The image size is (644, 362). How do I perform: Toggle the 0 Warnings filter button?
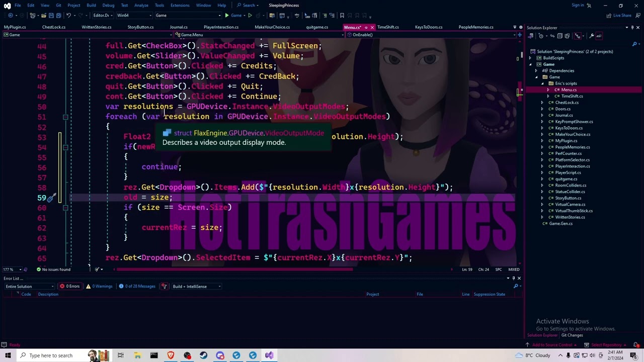(99, 286)
